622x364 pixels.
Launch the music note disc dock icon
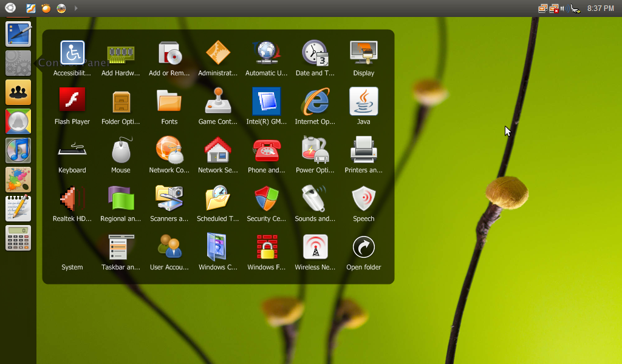18,150
